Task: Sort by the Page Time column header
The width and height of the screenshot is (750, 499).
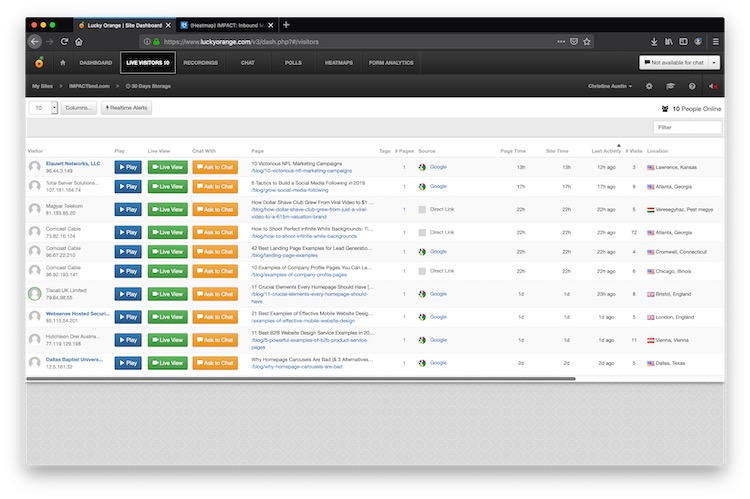Action: [513, 151]
